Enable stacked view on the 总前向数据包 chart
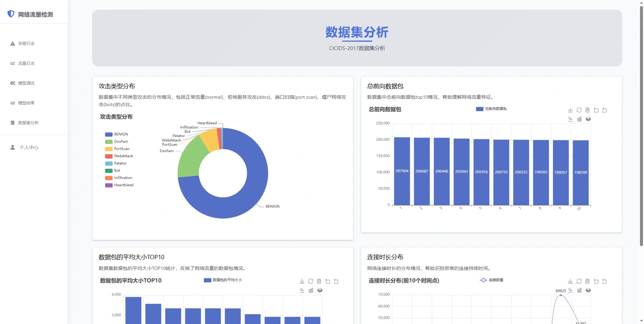The width and height of the screenshot is (644, 324). pyautogui.click(x=588, y=119)
